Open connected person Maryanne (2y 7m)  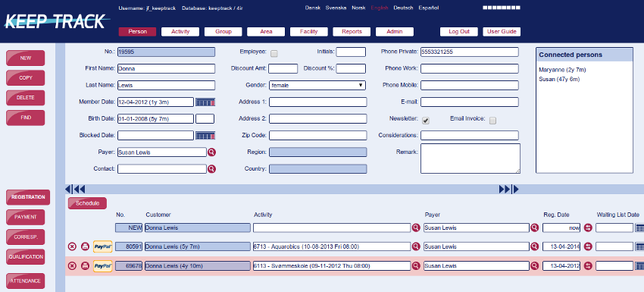562,70
